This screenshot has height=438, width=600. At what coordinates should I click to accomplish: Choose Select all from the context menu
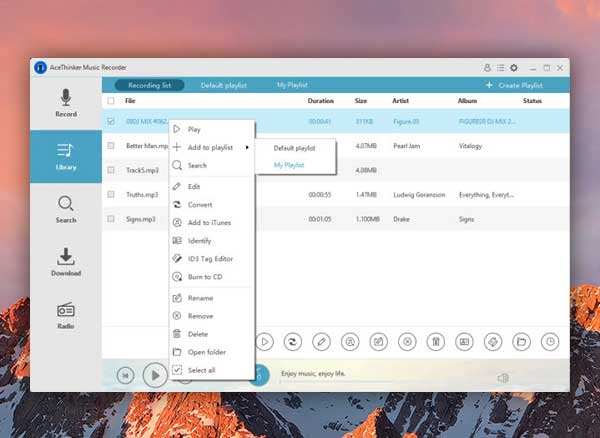coord(212,370)
